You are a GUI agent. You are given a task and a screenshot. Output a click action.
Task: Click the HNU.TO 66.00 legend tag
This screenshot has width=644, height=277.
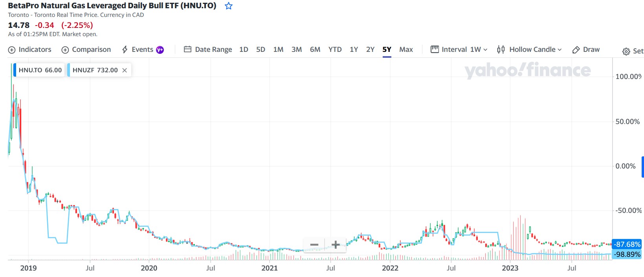(x=39, y=70)
